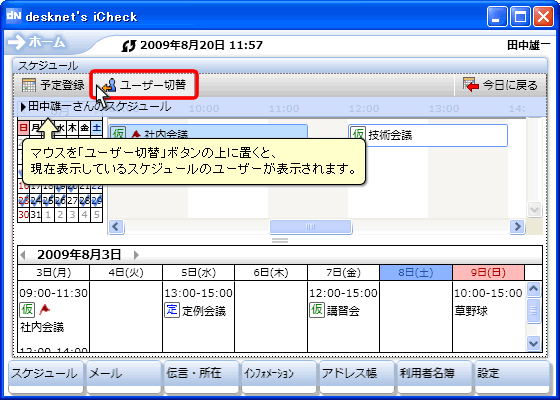This screenshot has width=560, height=400.
Task: Open the アドレス帳 tab
Action: pyautogui.click(x=357, y=377)
